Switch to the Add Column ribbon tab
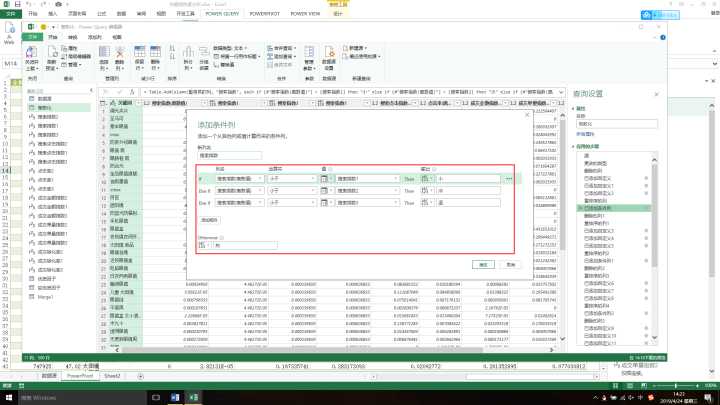This screenshot has width=720, height=405. coord(90,35)
